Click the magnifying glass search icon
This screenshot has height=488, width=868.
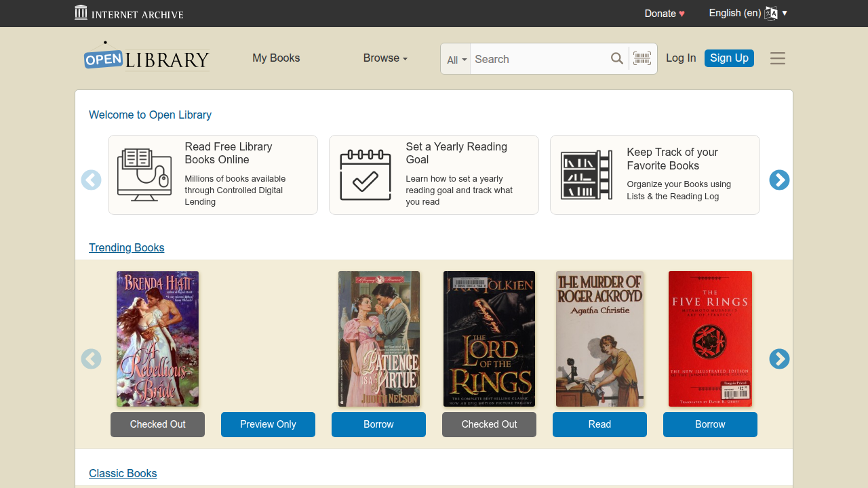pyautogui.click(x=616, y=59)
